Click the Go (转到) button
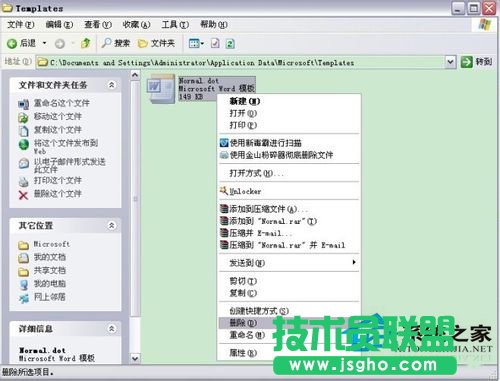The image size is (500, 381). 476,62
